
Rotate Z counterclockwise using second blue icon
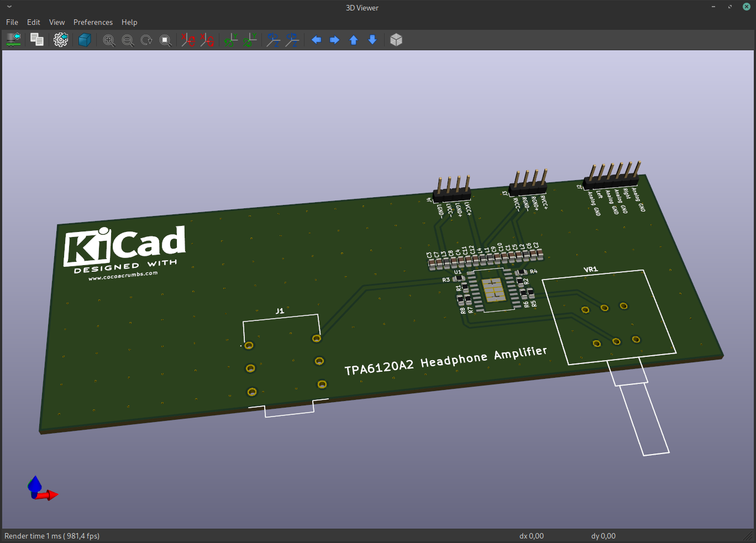pyautogui.click(x=292, y=40)
